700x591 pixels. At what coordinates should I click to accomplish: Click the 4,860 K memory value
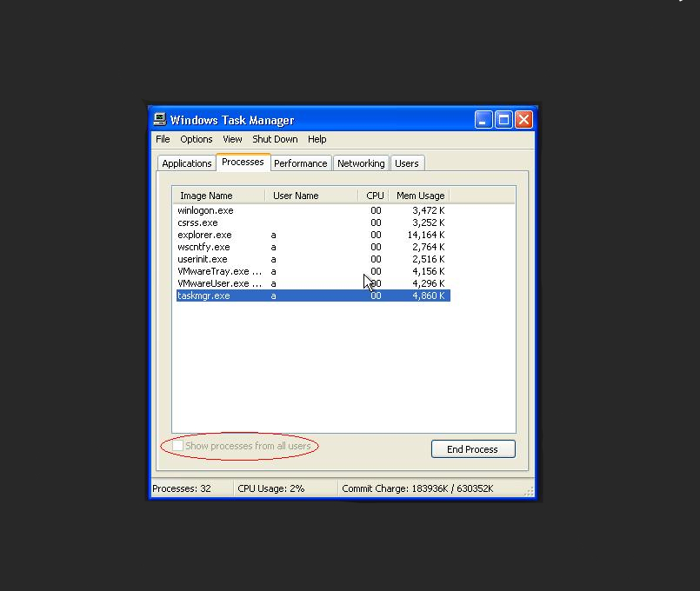(428, 295)
